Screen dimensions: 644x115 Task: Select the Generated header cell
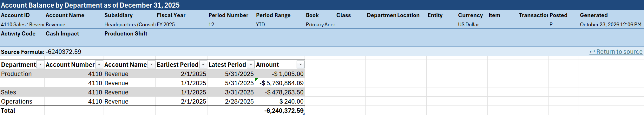tap(611, 15)
